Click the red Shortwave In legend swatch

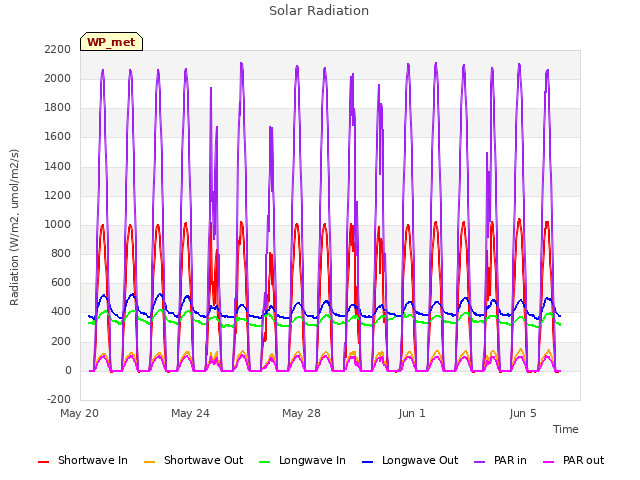(43, 462)
